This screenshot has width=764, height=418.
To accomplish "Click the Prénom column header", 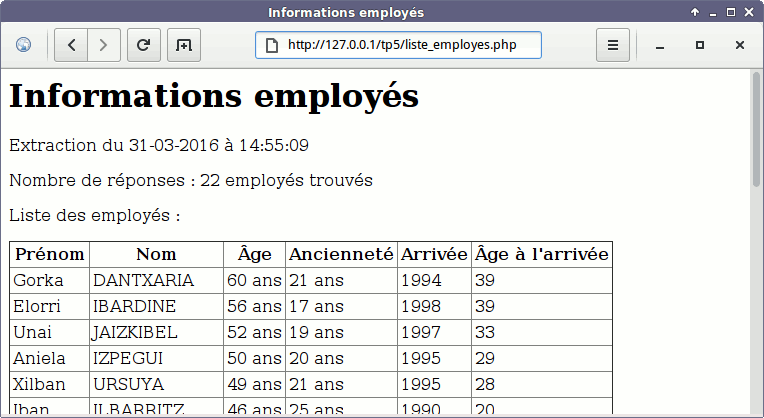I will pos(50,254).
